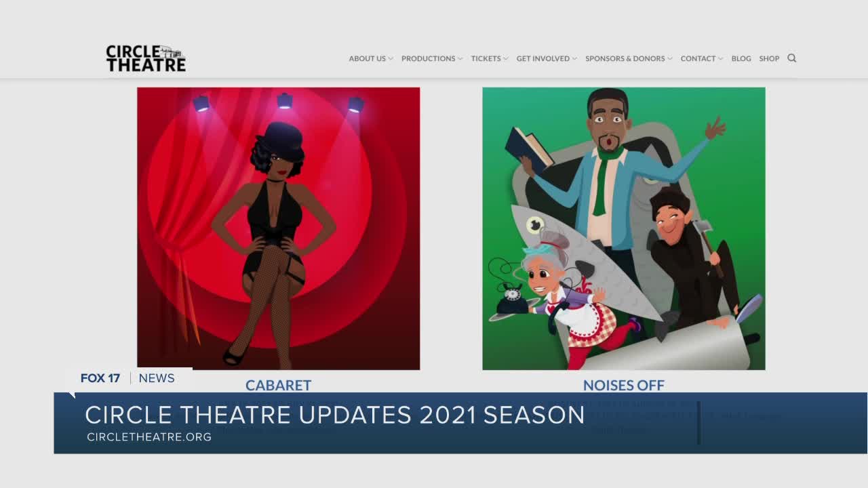Open the search magnifier icon
868x488 pixels.
pos(791,58)
